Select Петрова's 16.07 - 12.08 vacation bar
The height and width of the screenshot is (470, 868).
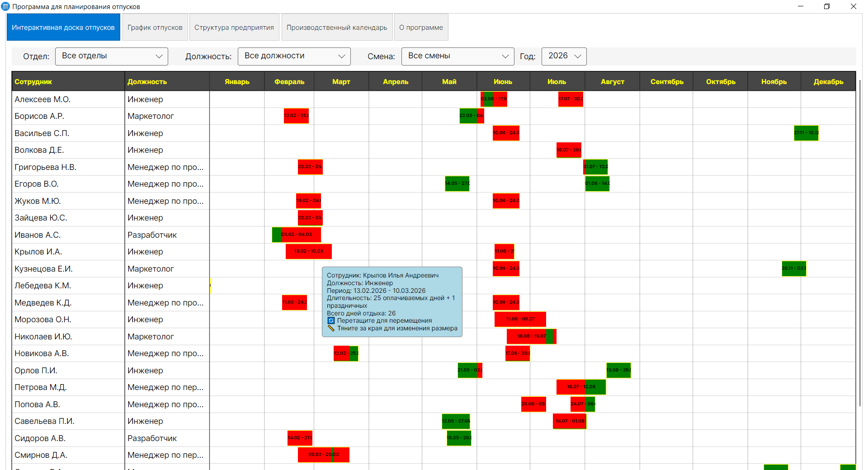(580, 387)
